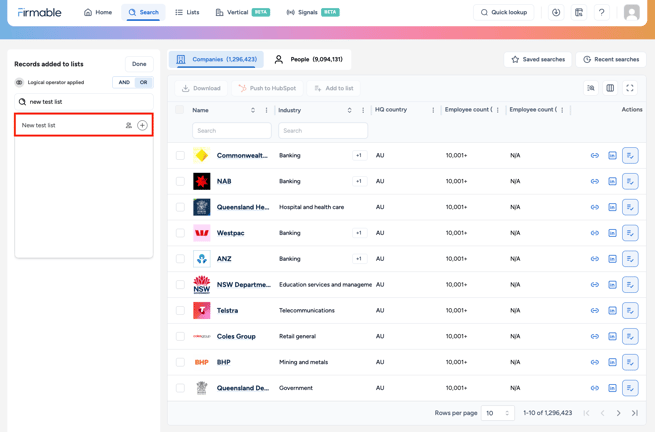Open the help question mark icon
The width and height of the screenshot is (655, 432).
(602, 13)
